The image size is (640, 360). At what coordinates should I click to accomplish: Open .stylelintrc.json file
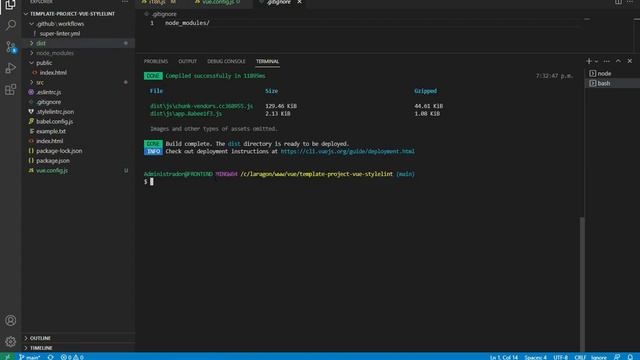[55, 112]
